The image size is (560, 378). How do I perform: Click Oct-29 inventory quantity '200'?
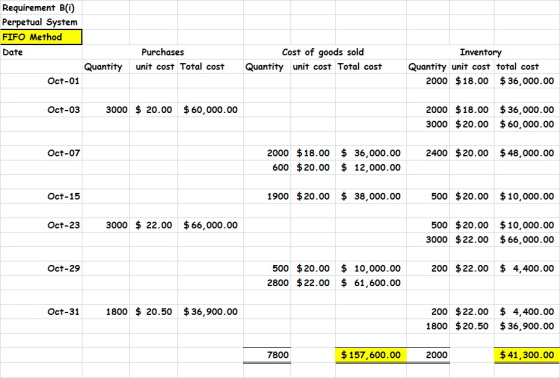428,268
